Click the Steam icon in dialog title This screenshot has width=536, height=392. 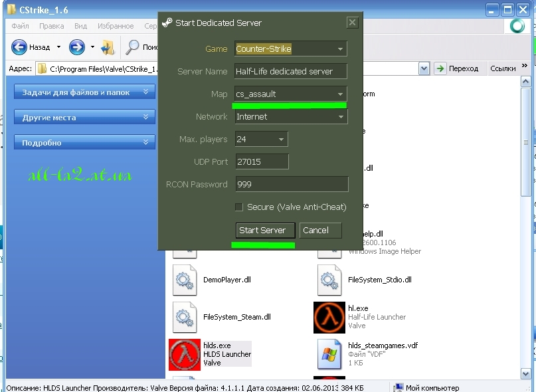tap(167, 23)
